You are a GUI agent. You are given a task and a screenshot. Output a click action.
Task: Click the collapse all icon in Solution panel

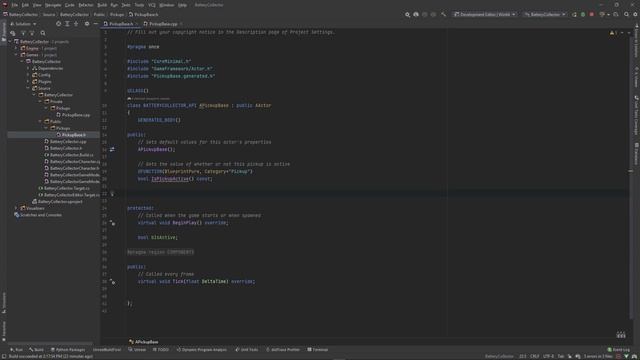point(76,24)
